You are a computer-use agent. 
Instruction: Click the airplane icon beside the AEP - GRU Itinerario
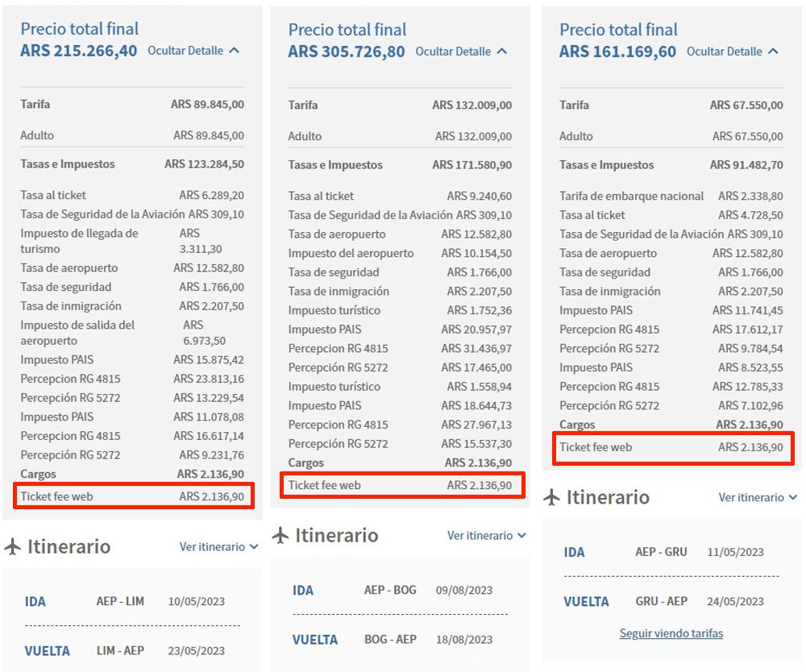552,497
